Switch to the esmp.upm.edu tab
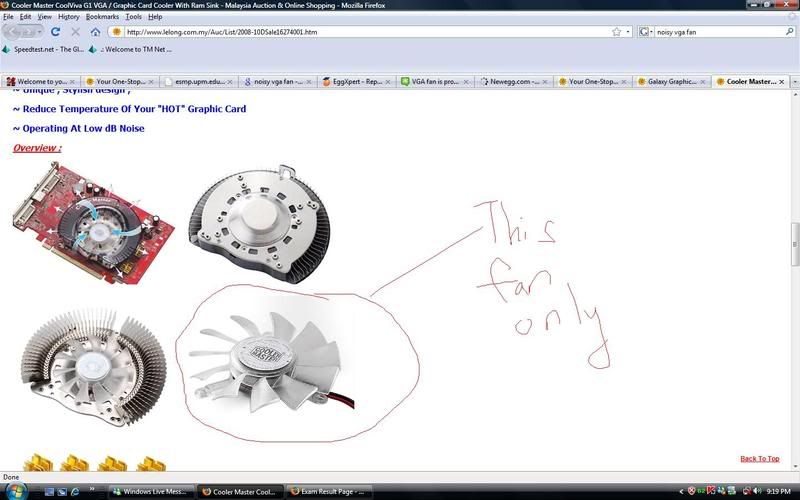 coord(198,82)
